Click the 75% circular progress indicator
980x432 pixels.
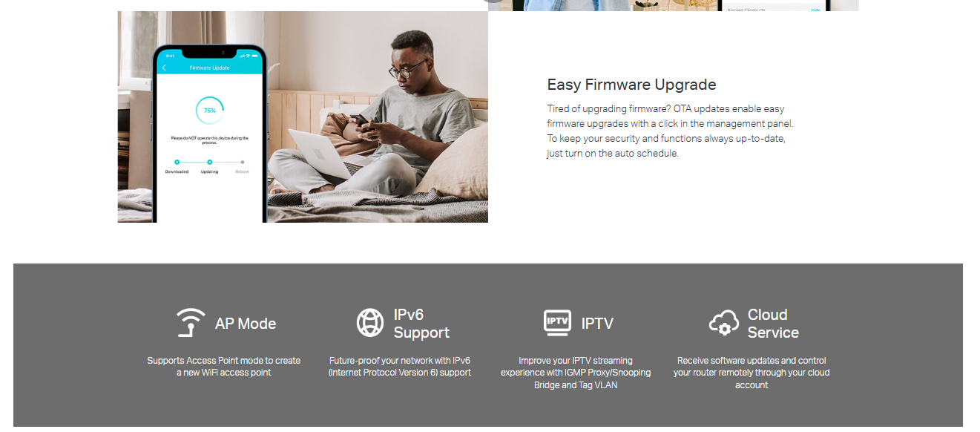pyautogui.click(x=210, y=111)
